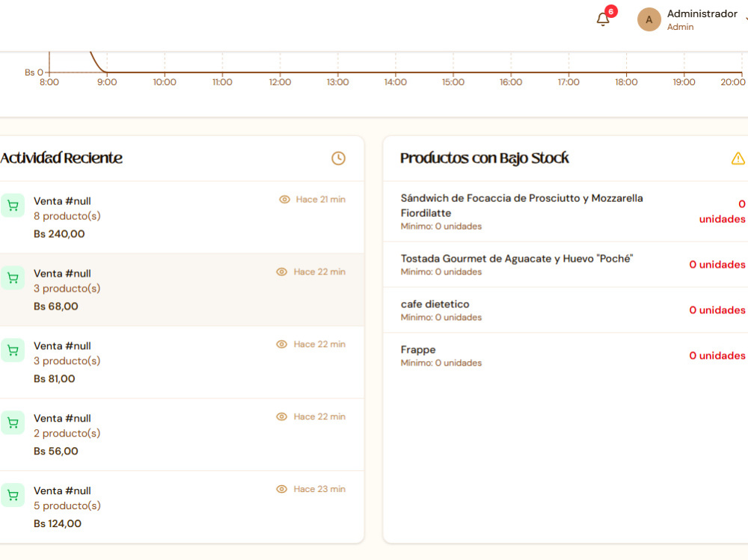Open the cafe dietetico product name
748x560 pixels.
coord(435,304)
